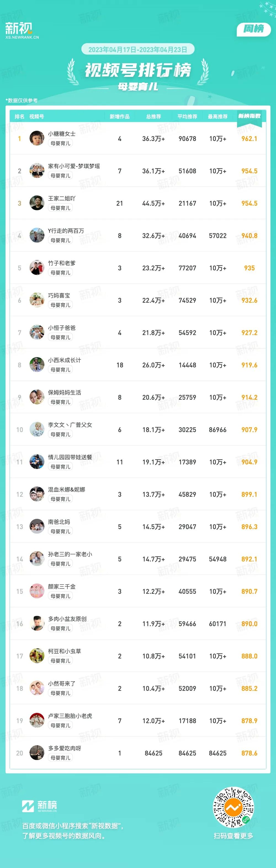
Task: Click avatar of 颜家三千金
Action: (37, 591)
